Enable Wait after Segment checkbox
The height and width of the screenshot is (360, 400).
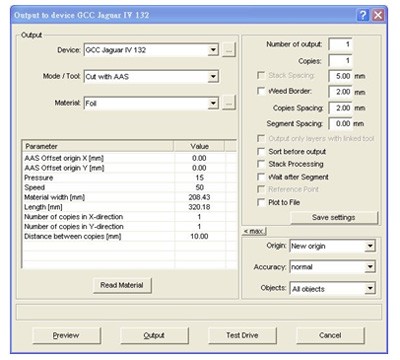(x=261, y=177)
